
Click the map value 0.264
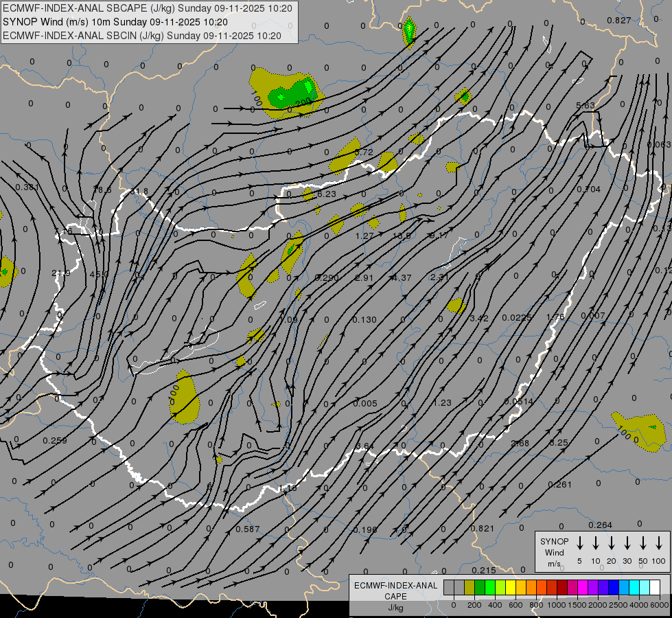coord(600,525)
